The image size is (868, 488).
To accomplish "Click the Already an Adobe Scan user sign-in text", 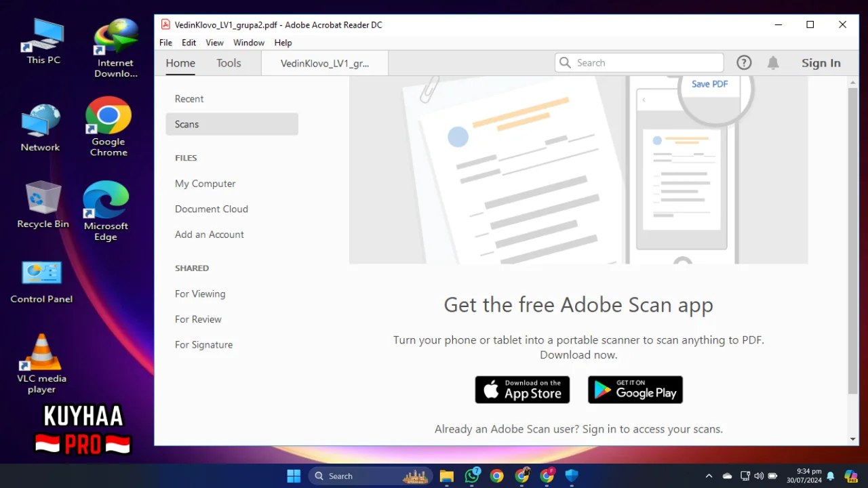I will click(578, 429).
